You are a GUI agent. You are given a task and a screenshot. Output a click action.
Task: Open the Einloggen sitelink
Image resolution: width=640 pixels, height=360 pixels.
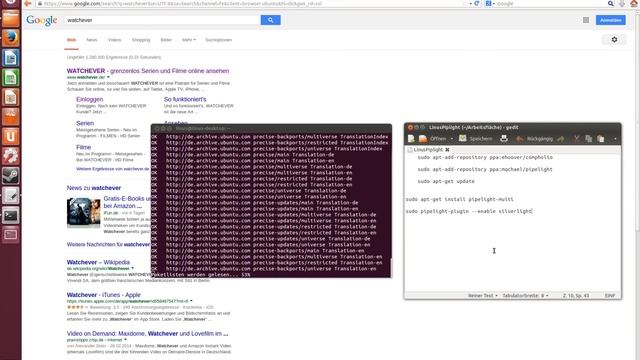click(x=89, y=99)
